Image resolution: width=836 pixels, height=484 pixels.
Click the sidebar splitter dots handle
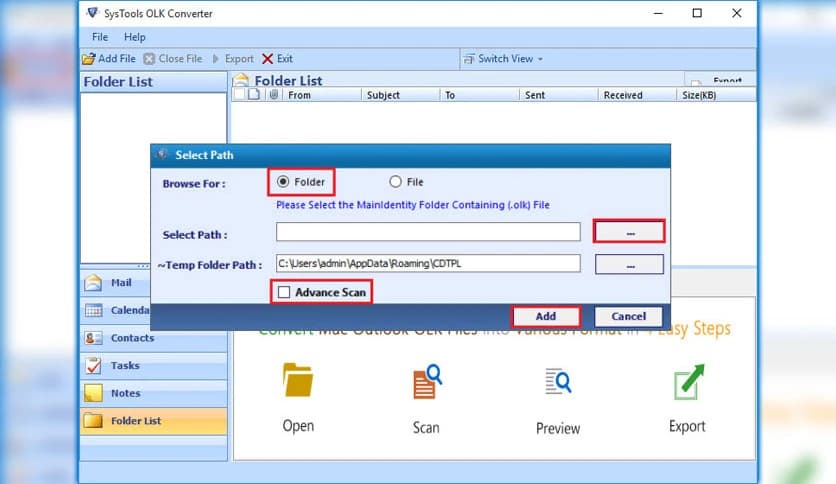(143, 265)
